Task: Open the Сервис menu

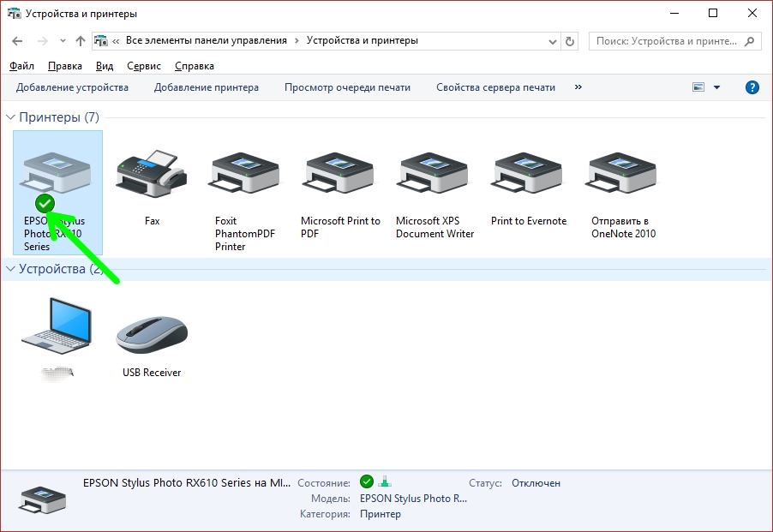Action: tap(144, 66)
